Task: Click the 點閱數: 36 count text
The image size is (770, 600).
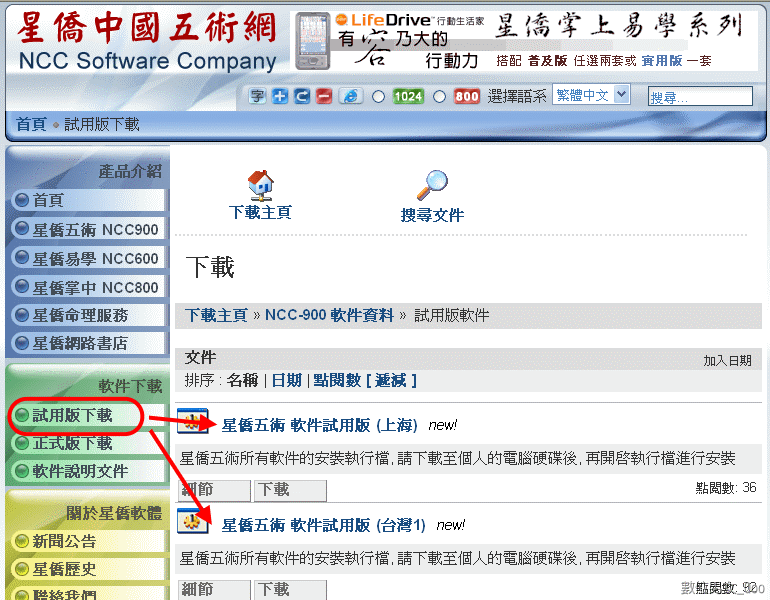Action: [726, 488]
